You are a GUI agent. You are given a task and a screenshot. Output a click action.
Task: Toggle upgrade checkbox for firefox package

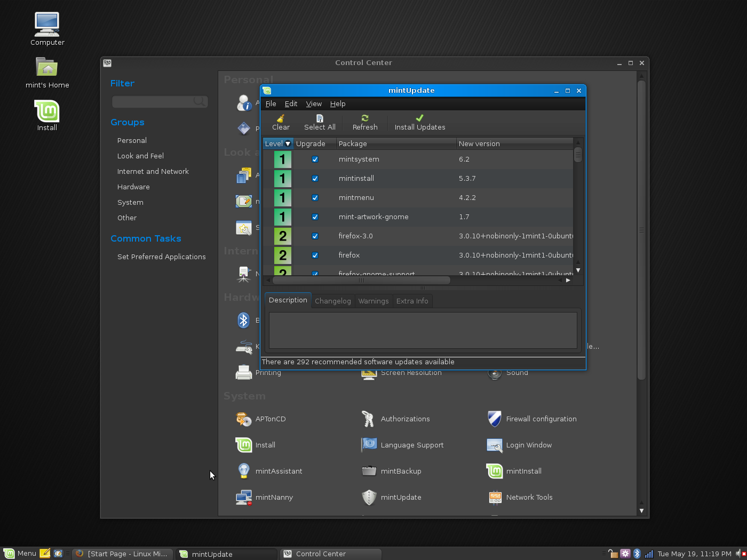click(x=315, y=255)
